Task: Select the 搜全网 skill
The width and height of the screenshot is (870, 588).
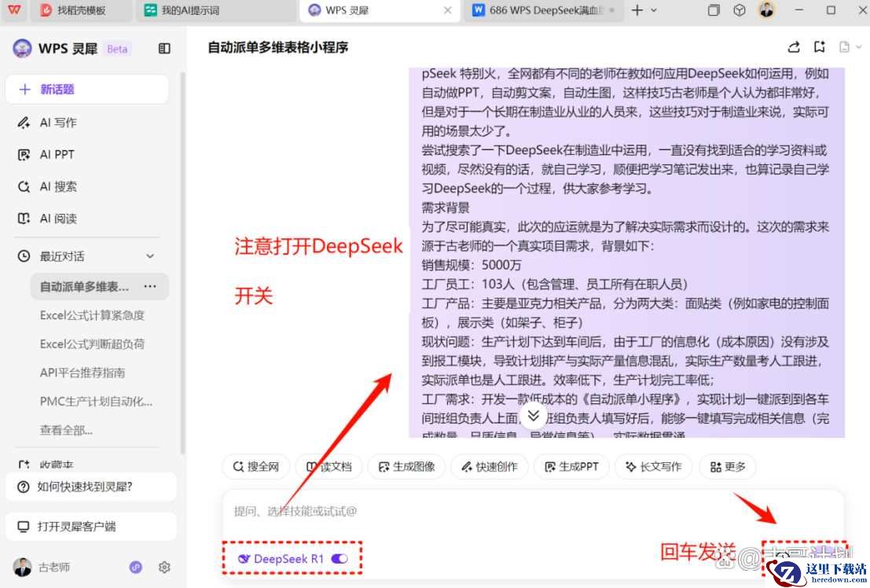Action: (255, 467)
